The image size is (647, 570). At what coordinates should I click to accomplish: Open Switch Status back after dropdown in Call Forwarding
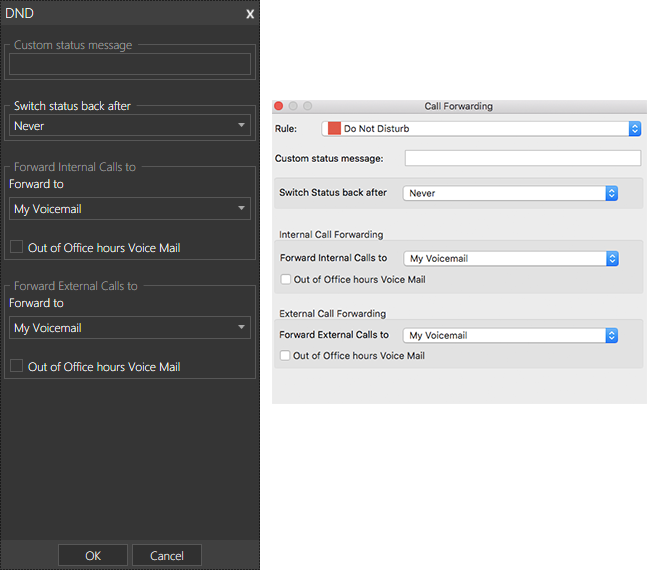(x=510, y=193)
